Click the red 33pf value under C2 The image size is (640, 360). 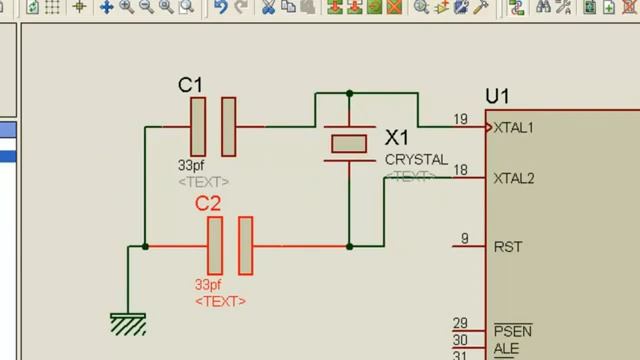pyautogui.click(x=208, y=284)
